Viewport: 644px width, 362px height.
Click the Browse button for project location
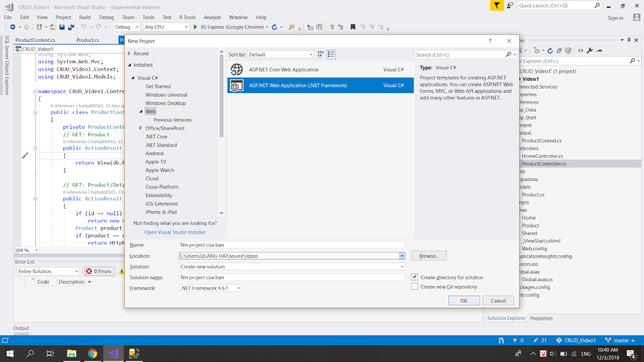[x=428, y=255]
